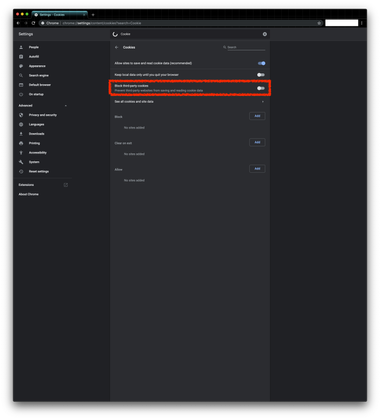Add a site to Block list
Image resolution: width=380 pixels, height=419 pixels.
click(x=257, y=116)
